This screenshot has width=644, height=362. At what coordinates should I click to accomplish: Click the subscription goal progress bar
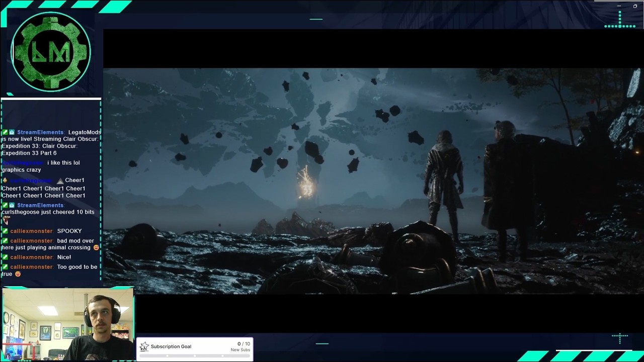coord(195,356)
